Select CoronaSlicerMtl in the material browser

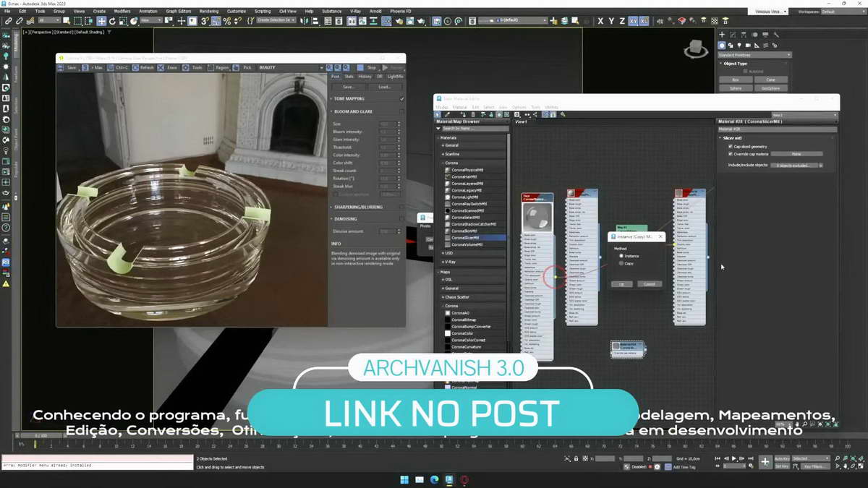point(469,238)
